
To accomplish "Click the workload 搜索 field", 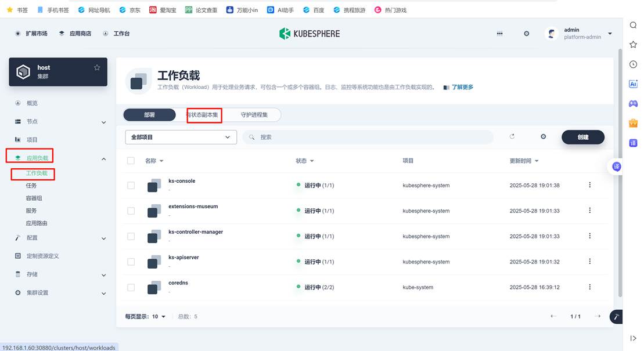I will pyautogui.click(x=368, y=137).
